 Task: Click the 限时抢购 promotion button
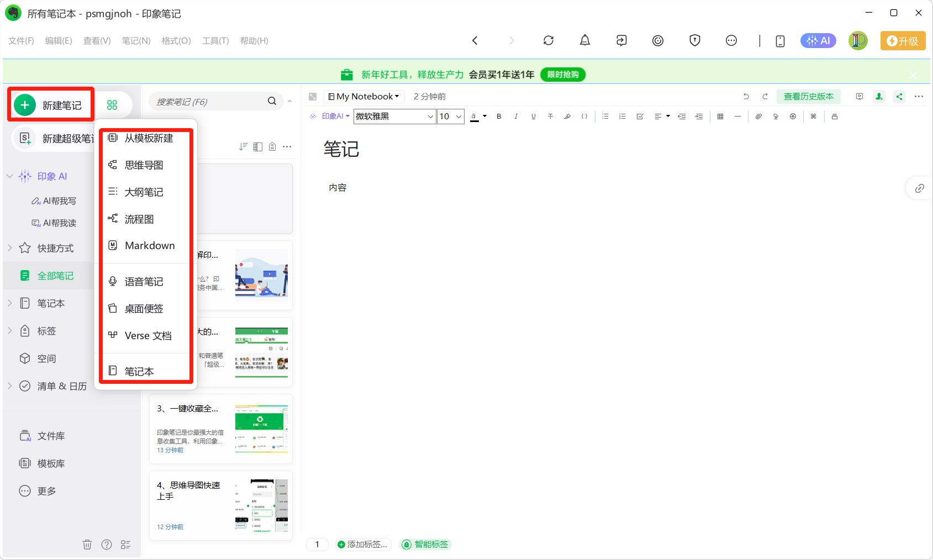563,75
